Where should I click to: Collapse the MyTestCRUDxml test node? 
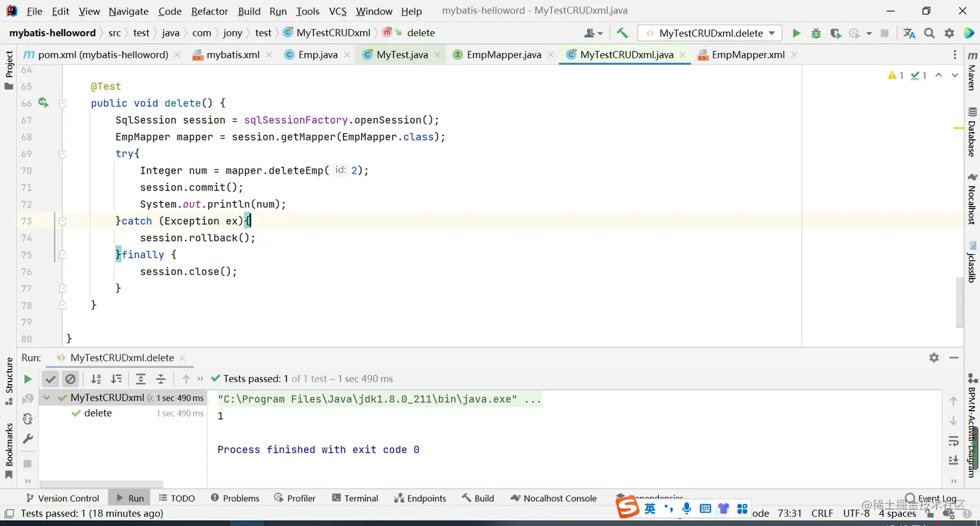(x=46, y=398)
